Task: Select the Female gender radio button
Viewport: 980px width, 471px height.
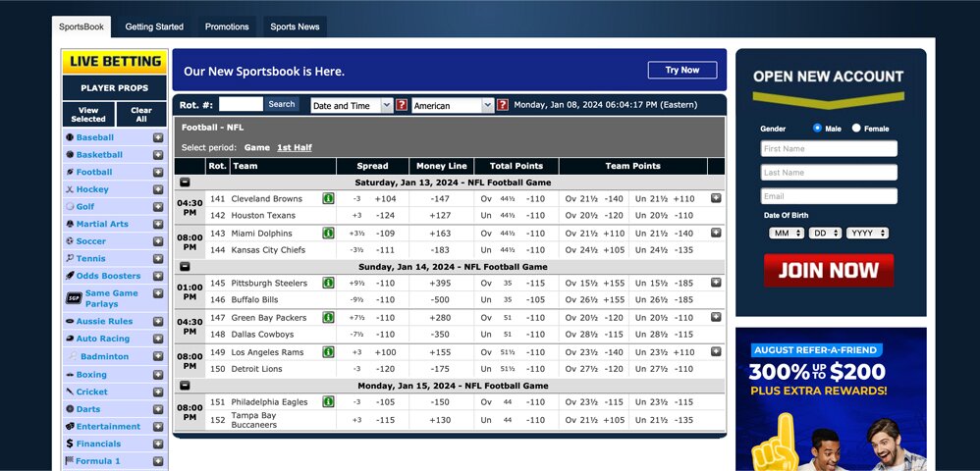Action: (x=856, y=129)
